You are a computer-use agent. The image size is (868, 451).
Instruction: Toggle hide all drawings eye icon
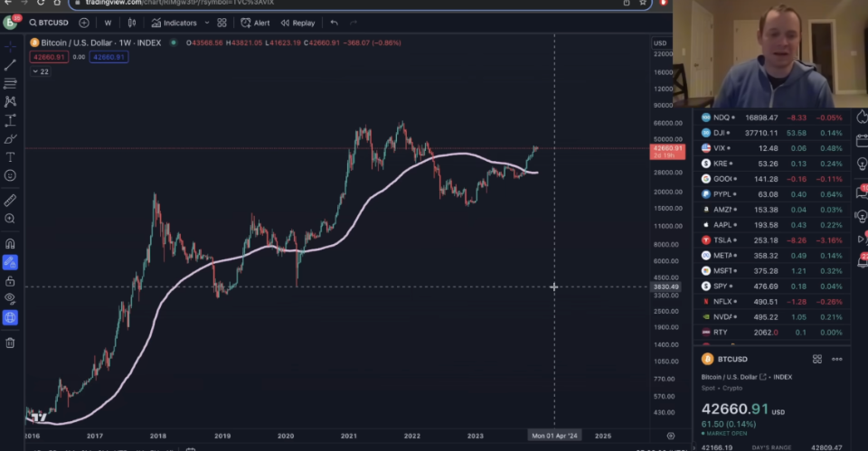point(10,299)
